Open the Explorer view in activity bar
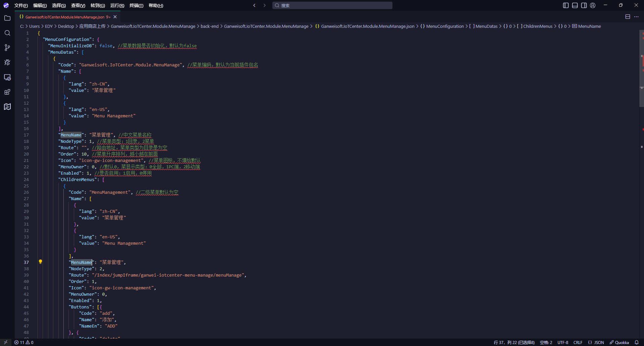 (x=7, y=18)
